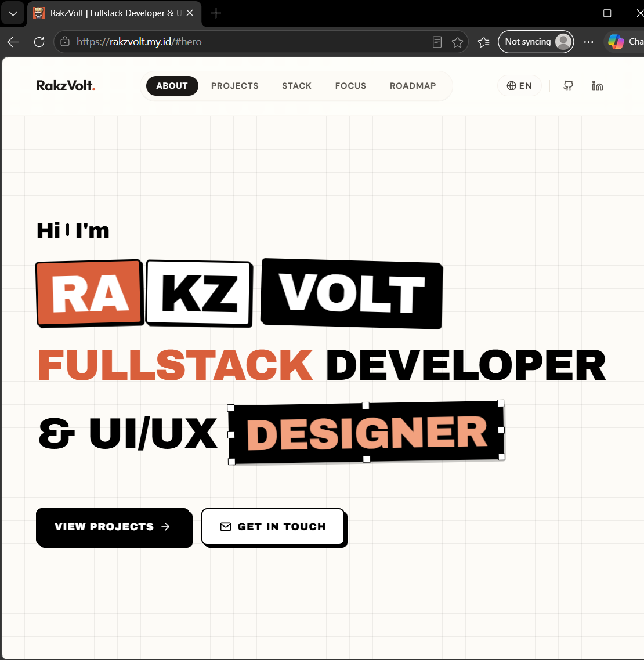Image resolution: width=644 pixels, height=660 pixels.
Task: Click the & UI/UX heading text
Action: pos(128,434)
